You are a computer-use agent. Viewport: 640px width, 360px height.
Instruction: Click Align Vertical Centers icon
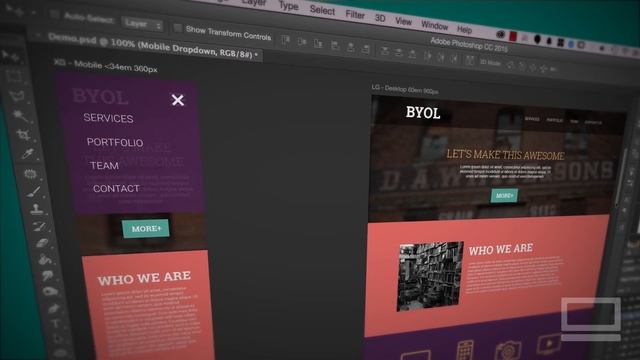[x=302, y=42]
